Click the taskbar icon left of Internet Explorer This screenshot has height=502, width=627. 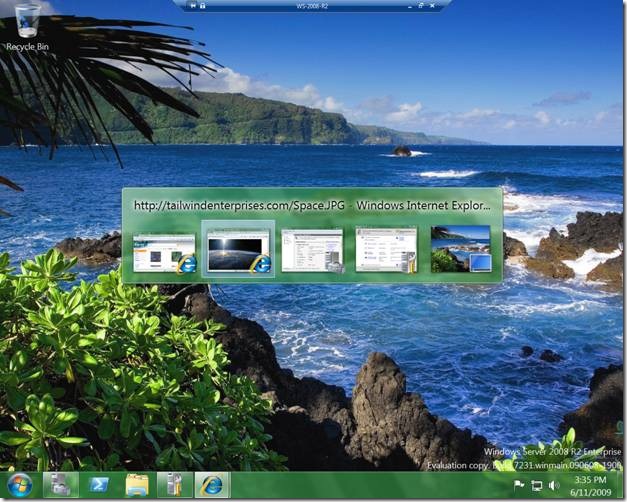click(174, 485)
